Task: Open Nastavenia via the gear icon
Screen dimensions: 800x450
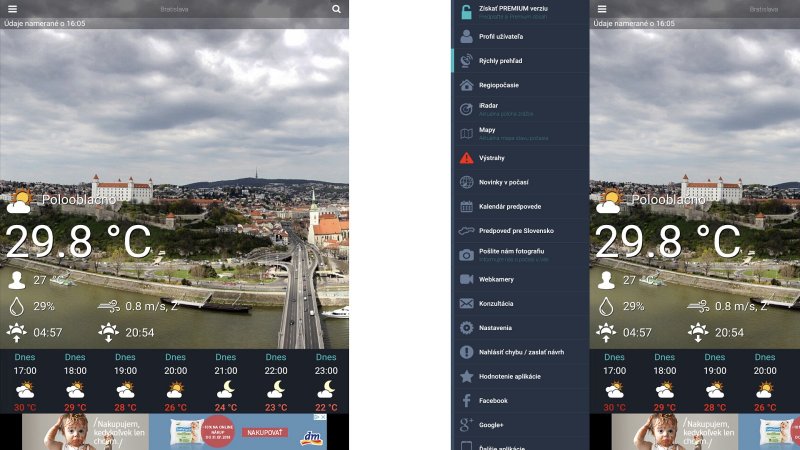Action: coord(466,328)
